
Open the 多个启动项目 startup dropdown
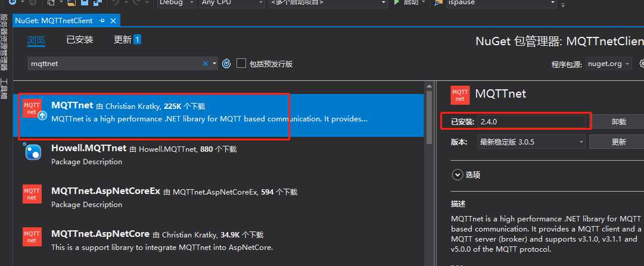point(328,2)
